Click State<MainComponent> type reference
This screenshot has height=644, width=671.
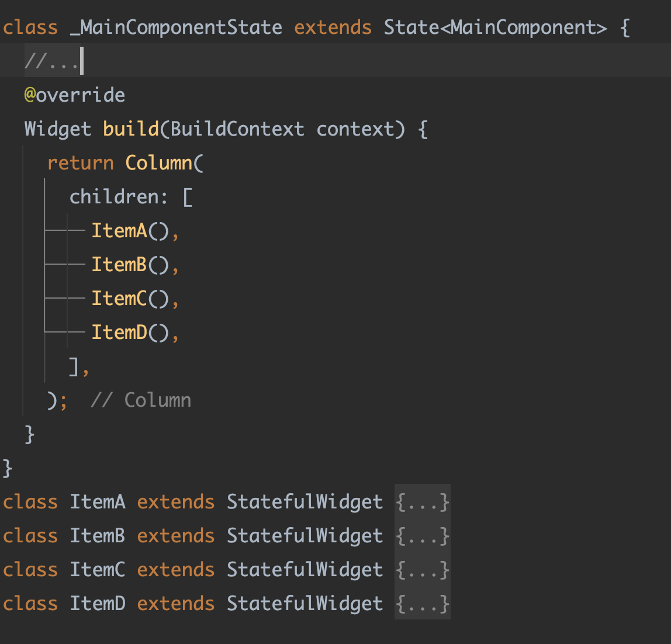(x=496, y=27)
